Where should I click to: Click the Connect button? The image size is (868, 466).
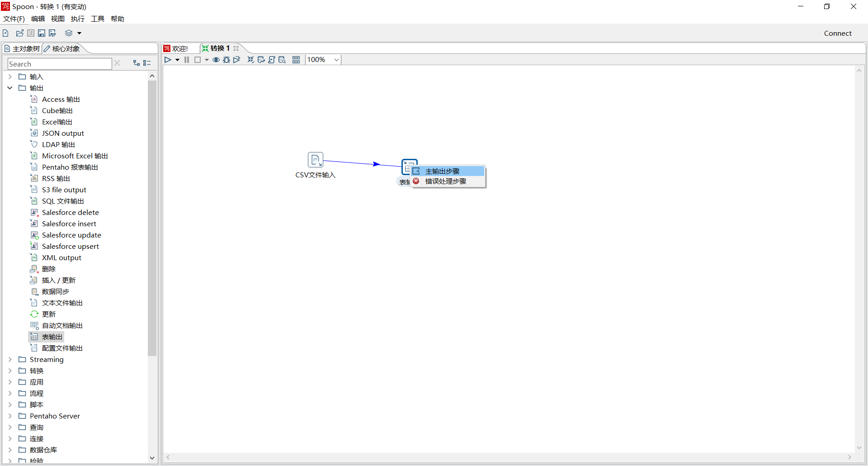(x=837, y=33)
